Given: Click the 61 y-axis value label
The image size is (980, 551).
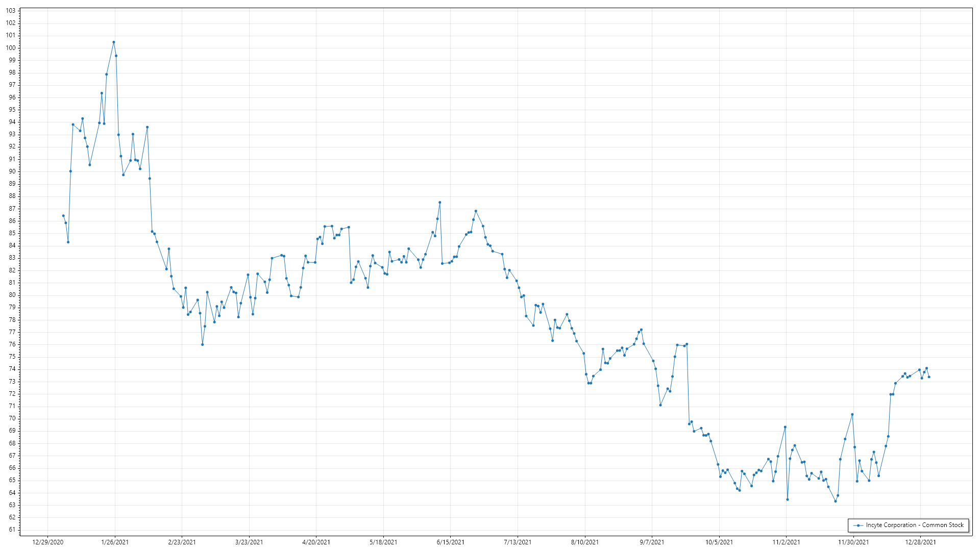Looking at the screenshot, I should pos(12,530).
